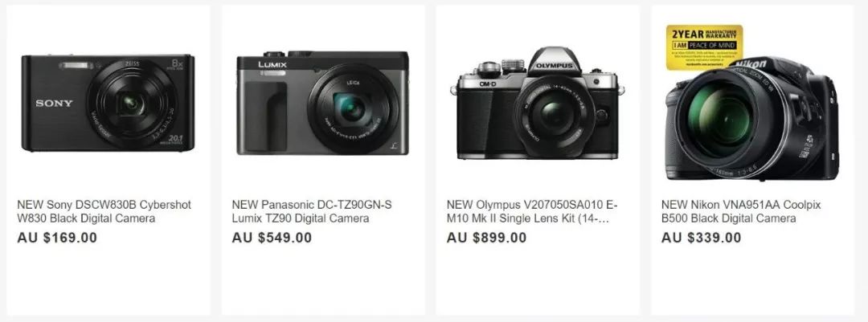Viewport: 868px width, 322px height.
Task: Click the OM-D label on the Olympus camera
Action: (487, 84)
